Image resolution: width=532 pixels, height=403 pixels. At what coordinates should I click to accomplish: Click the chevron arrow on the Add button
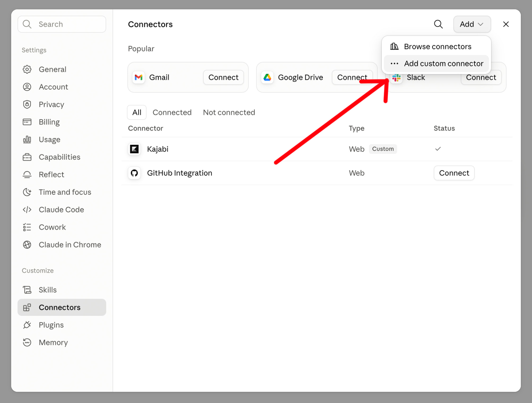click(481, 24)
